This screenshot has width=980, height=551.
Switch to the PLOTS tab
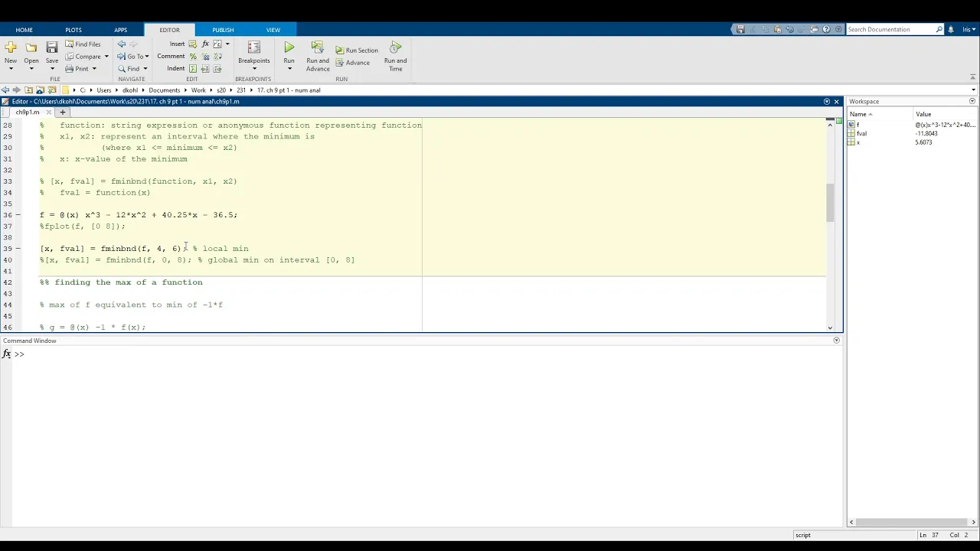[x=73, y=30]
